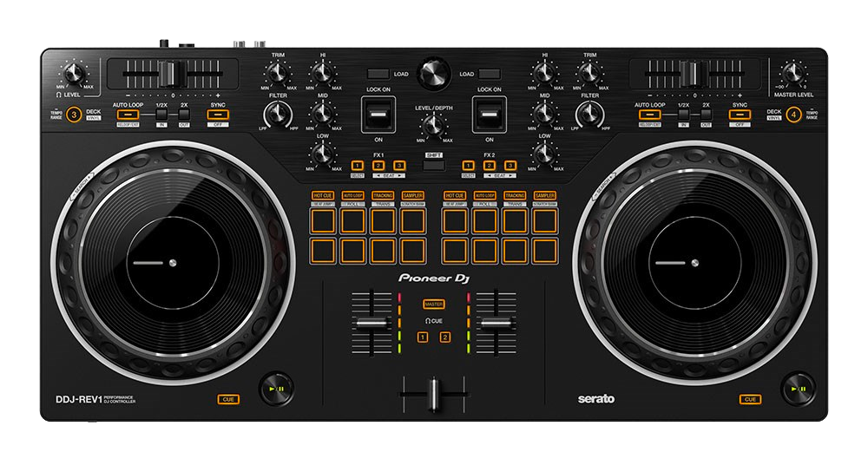The height and width of the screenshot is (465, 868).
Task: Select HOT CUE pad mode on left deck
Action: 323,196
